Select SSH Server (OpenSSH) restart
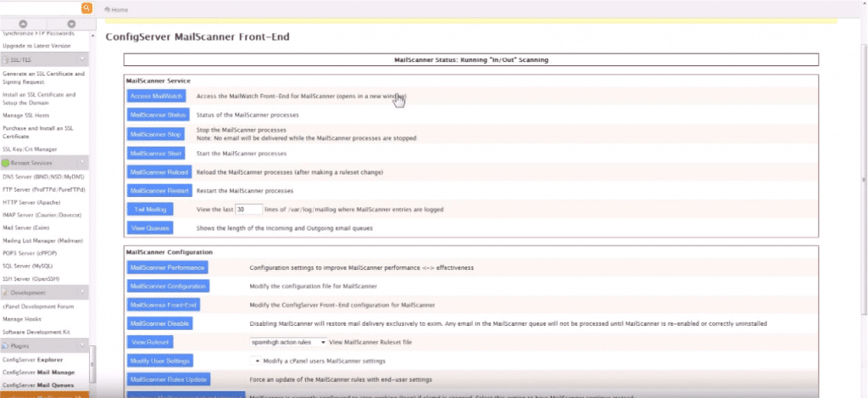The height and width of the screenshot is (398, 868). click(x=31, y=279)
